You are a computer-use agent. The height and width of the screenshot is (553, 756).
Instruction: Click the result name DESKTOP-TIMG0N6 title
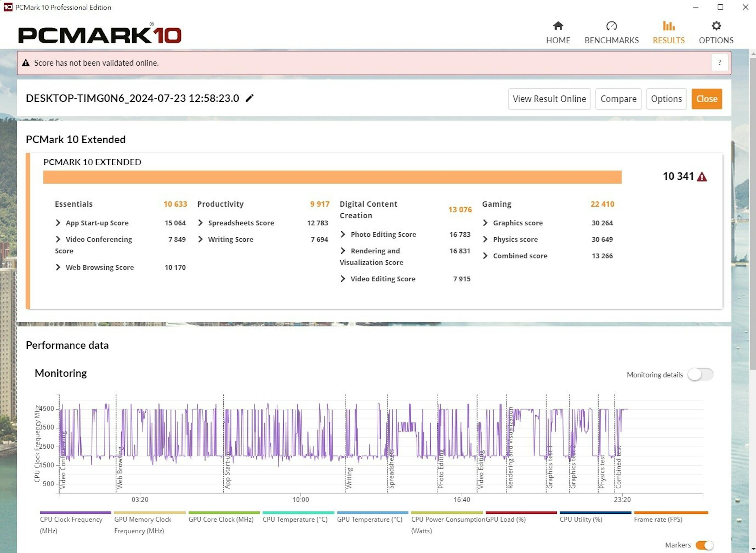[132, 98]
